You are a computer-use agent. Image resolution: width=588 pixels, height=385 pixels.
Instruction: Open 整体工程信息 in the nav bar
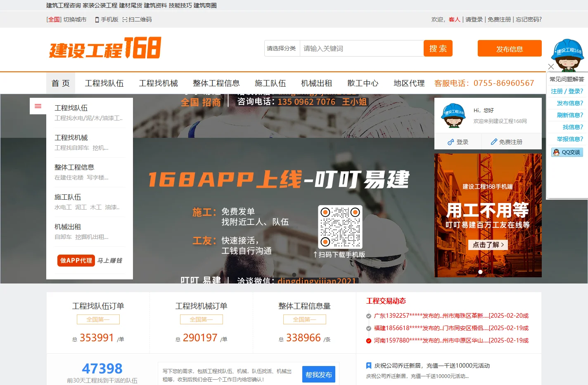coord(216,83)
